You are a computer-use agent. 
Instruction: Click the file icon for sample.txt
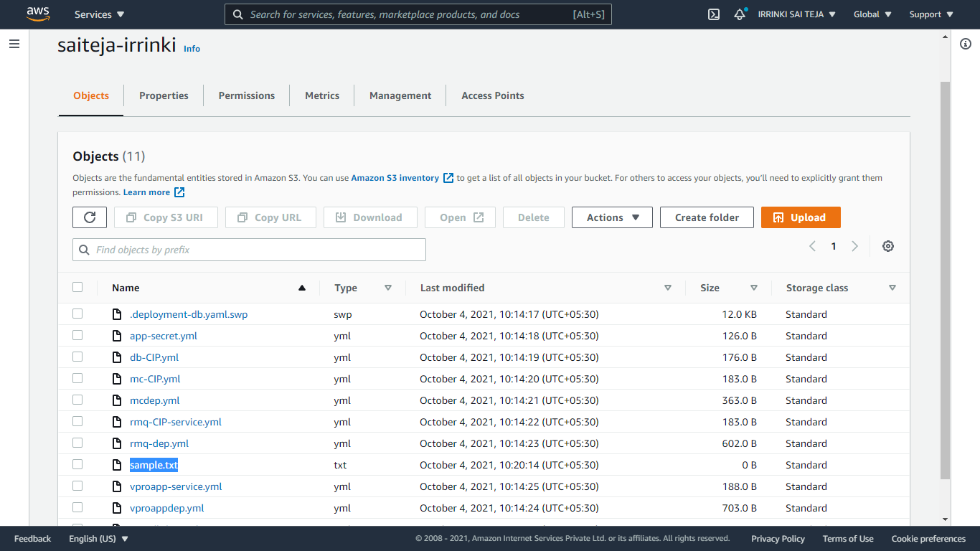pyautogui.click(x=117, y=465)
